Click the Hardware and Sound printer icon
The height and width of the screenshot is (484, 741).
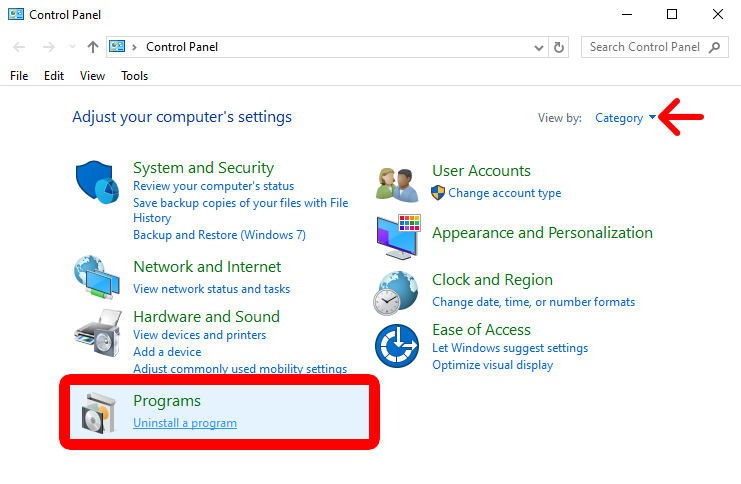pyautogui.click(x=98, y=332)
